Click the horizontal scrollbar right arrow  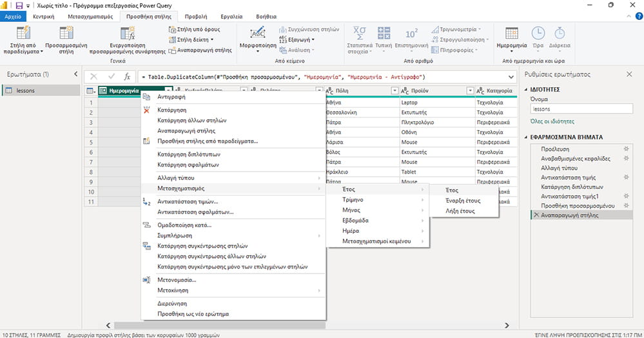pos(507,325)
